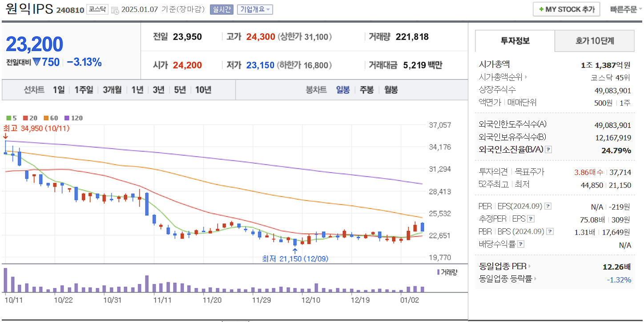Click the 최저 21,150 (12/09) chart marker
Image resolution: width=644 pixels, height=322 pixels.
click(x=294, y=258)
